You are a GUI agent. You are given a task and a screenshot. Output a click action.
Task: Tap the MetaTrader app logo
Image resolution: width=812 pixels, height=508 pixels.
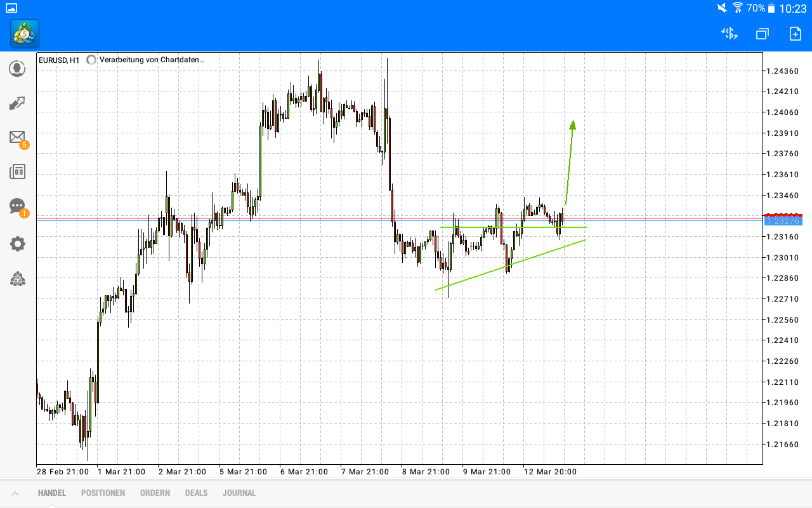click(23, 33)
